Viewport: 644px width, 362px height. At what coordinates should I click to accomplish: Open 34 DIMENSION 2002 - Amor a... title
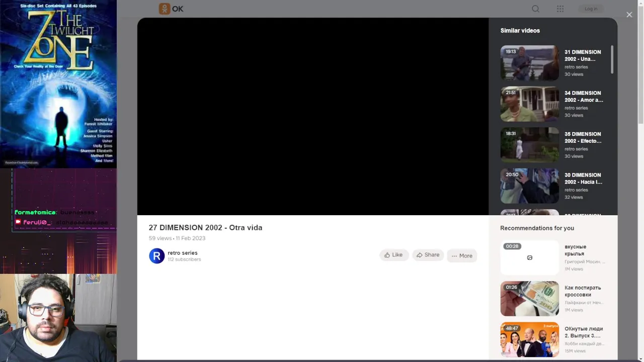pos(584,97)
